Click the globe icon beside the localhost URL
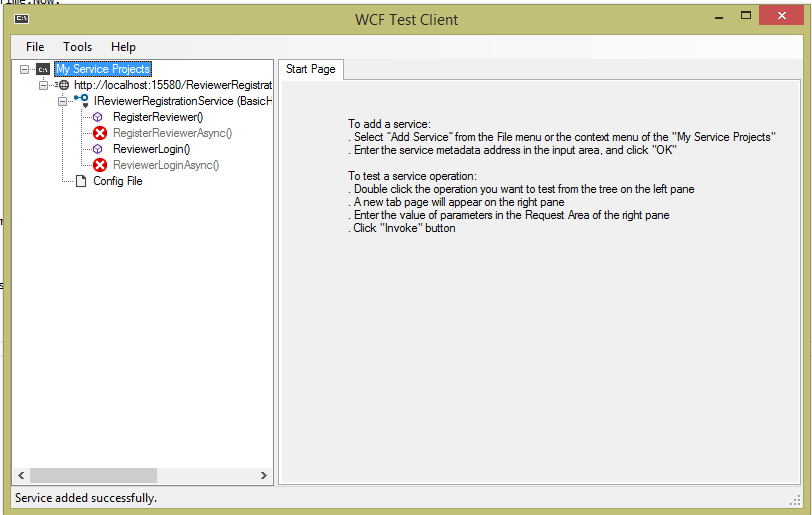This screenshot has height=515, width=812. (63, 85)
